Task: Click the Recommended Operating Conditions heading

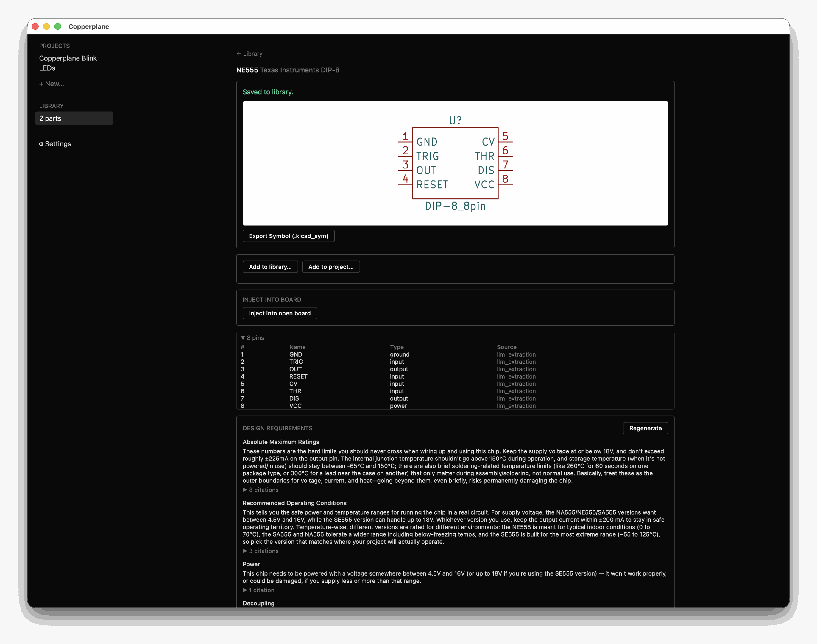Action: pos(294,503)
